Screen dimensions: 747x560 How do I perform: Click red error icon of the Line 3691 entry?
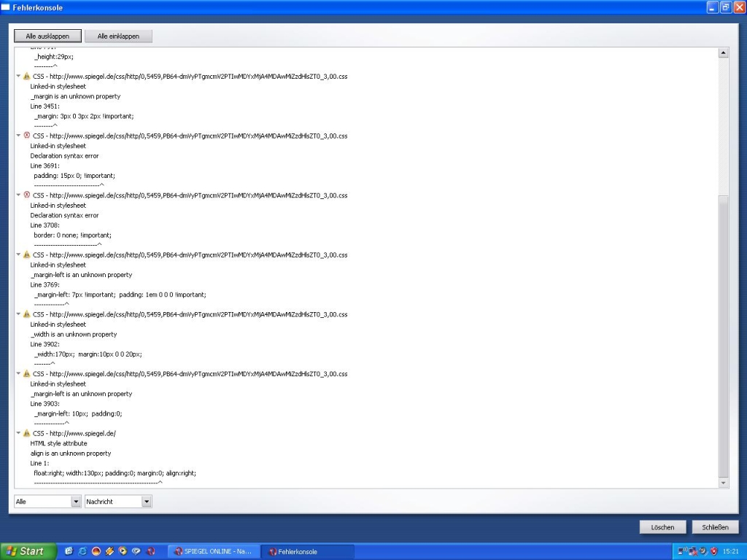(27, 136)
